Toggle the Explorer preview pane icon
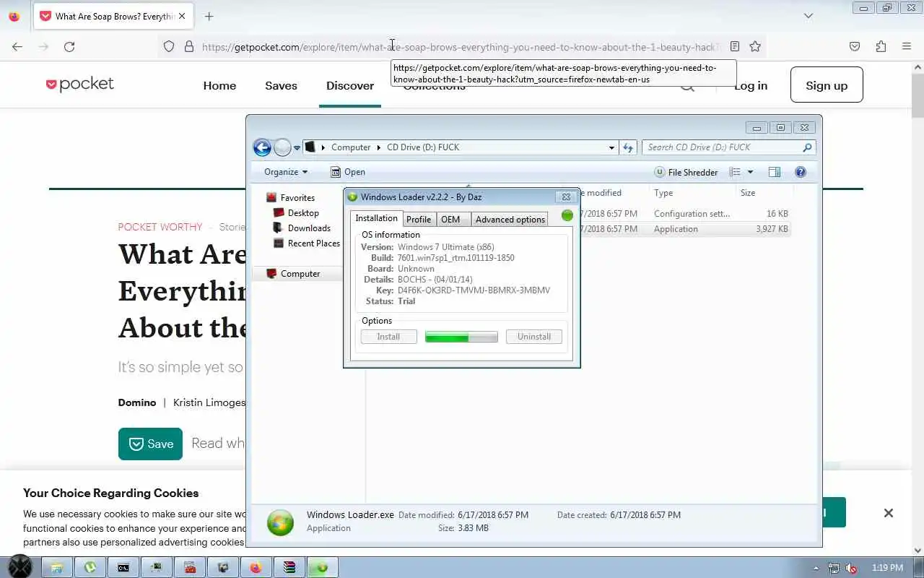The height and width of the screenshot is (578, 924). click(775, 172)
